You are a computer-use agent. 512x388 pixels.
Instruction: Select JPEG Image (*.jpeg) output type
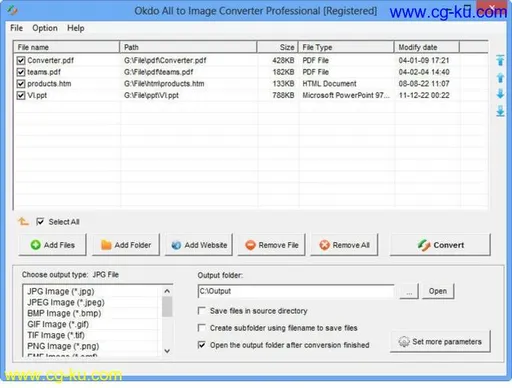(66, 302)
